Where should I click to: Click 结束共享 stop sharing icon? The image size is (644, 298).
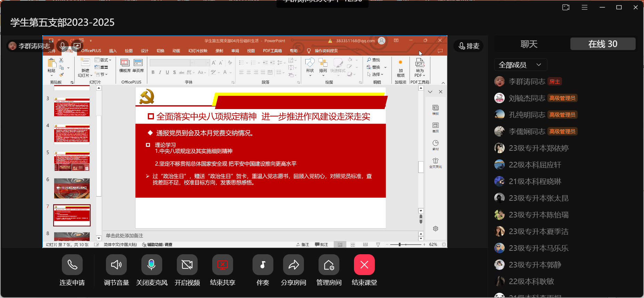coord(222,265)
